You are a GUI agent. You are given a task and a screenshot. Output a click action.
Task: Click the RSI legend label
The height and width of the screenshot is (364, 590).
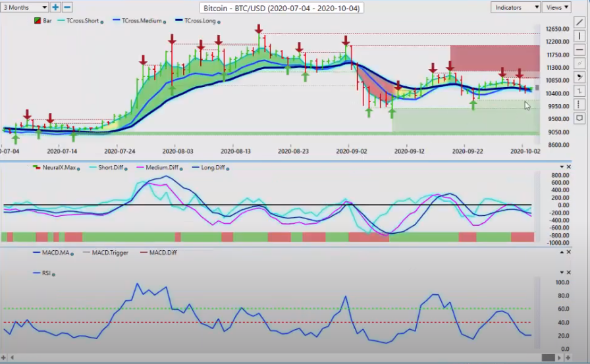tap(46, 273)
